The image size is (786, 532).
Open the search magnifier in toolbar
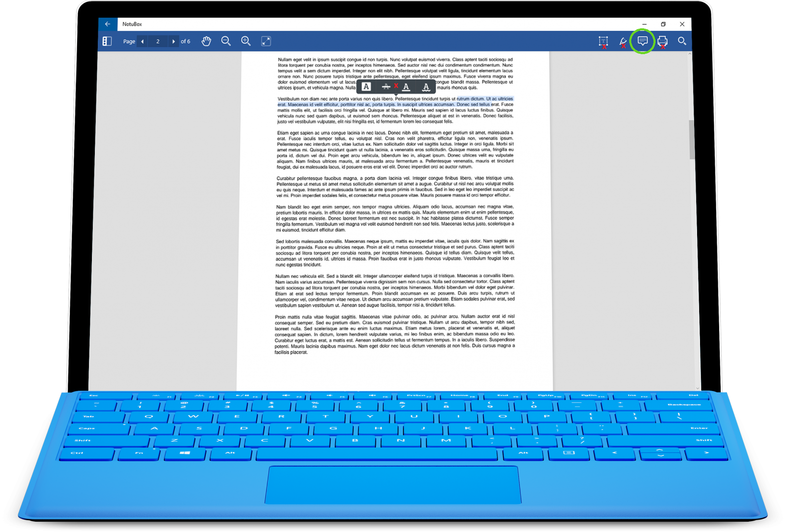(x=682, y=41)
